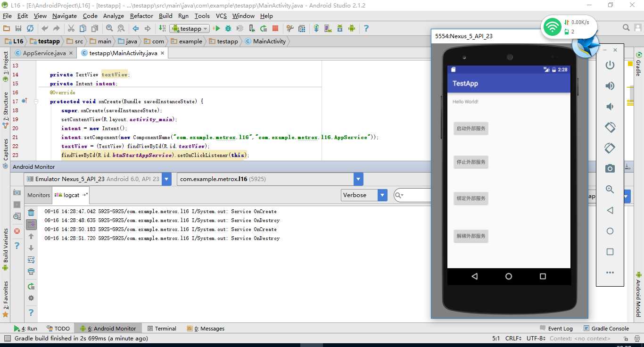Open Android Device Monitor icon
644x347 pixels.
point(352,28)
